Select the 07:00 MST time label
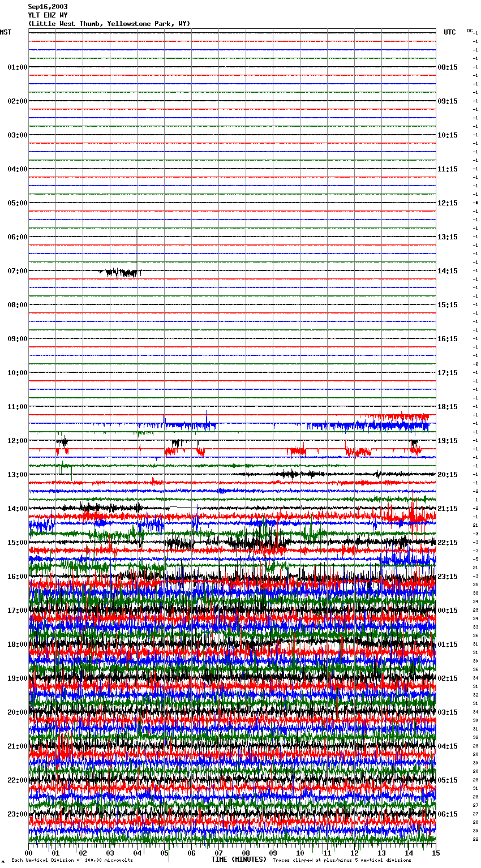This screenshot has width=481, height=868. pyautogui.click(x=18, y=271)
